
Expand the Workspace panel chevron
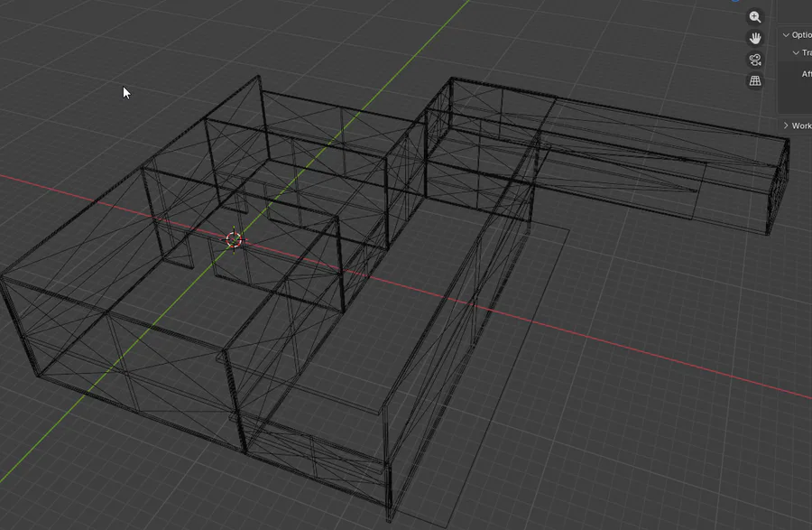point(786,126)
